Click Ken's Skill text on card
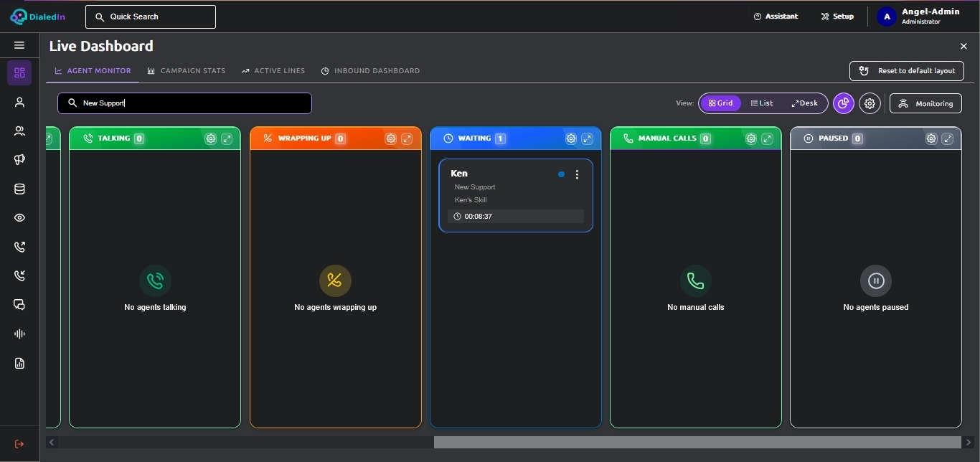980x462 pixels. click(x=471, y=200)
